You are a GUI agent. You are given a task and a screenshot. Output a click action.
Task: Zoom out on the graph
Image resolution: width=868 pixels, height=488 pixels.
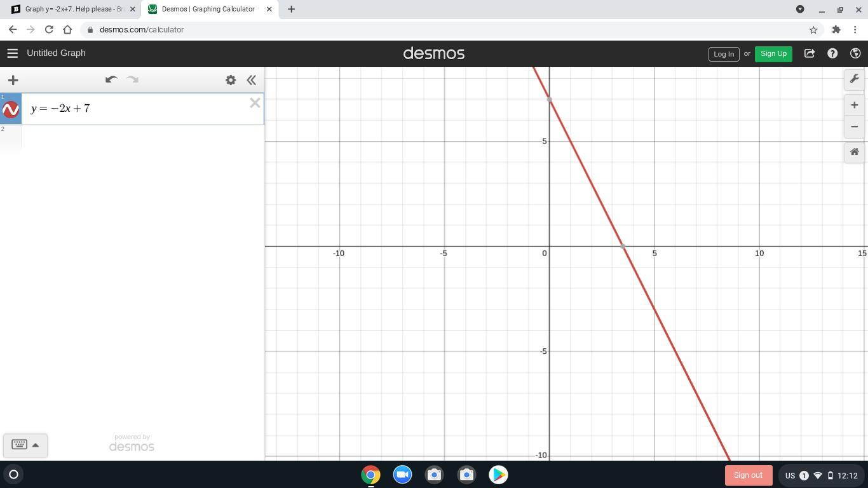(x=854, y=126)
